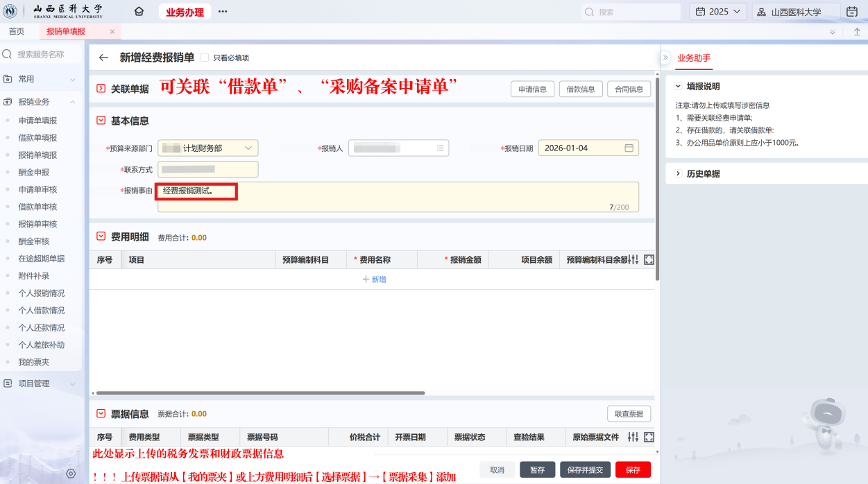Image resolution: width=868 pixels, height=484 pixels.
Task: Open the three-dot more menu in top bar
Action: 223,12
